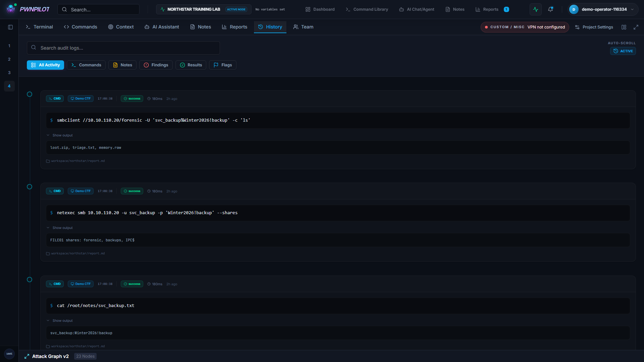Go to Dashboard in top navigation
Screen dimensions: 644x362
coord(320,9)
